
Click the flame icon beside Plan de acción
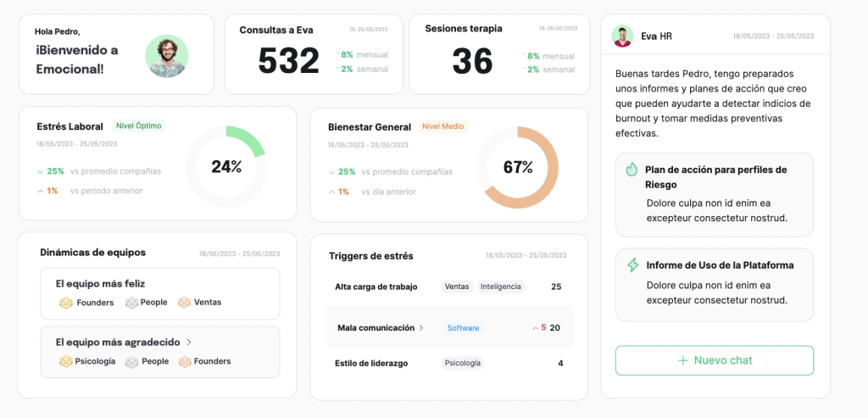coord(632,170)
